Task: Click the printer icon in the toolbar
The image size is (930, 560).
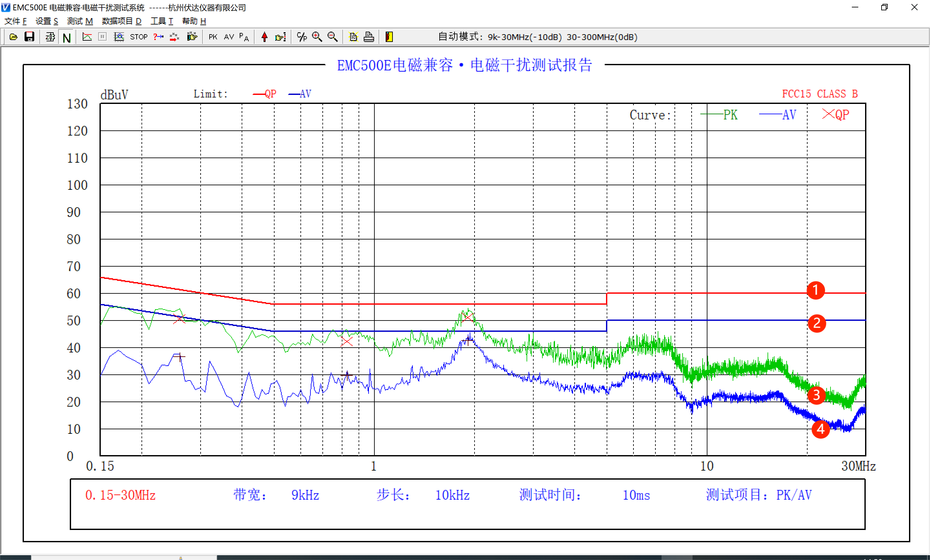Action: point(369,37)
